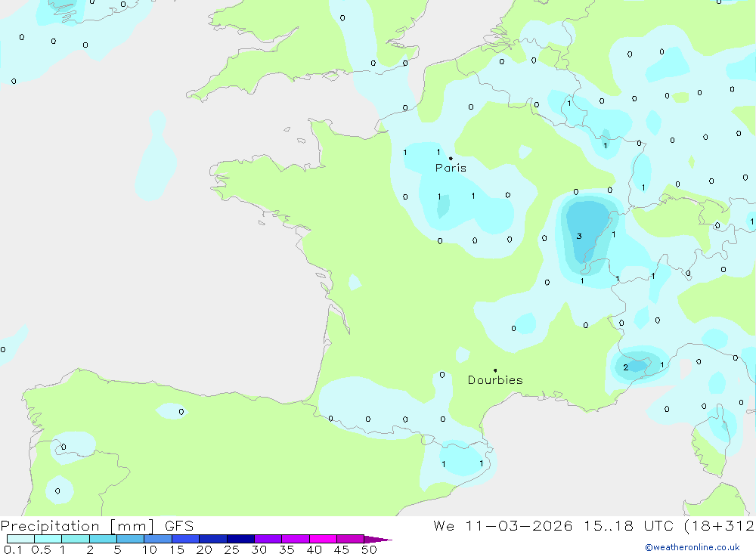Image resolution: width=756 pixels, height=554 pixels.
Task: Pick the legend swatch between 20 and 25
Action: point(213,539)
